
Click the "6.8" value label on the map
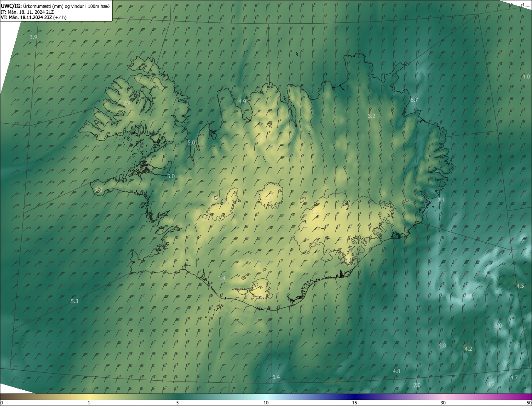(x=442, y=346)
